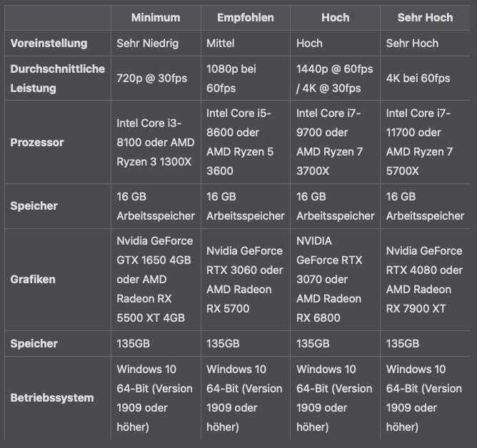Click the Sehr Hoch header in top row
This screenshot has height=448, width=477.
pyautogui.click(x=425, y=17)
